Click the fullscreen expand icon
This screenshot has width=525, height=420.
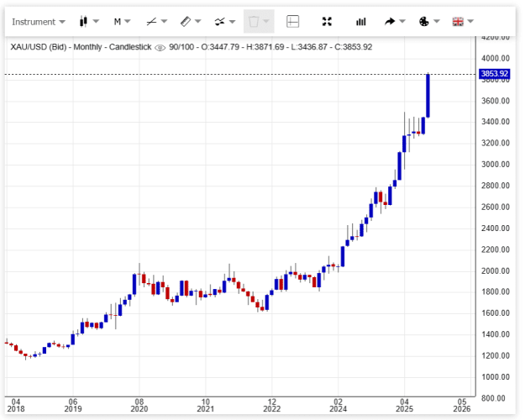(x=327, y=22)
